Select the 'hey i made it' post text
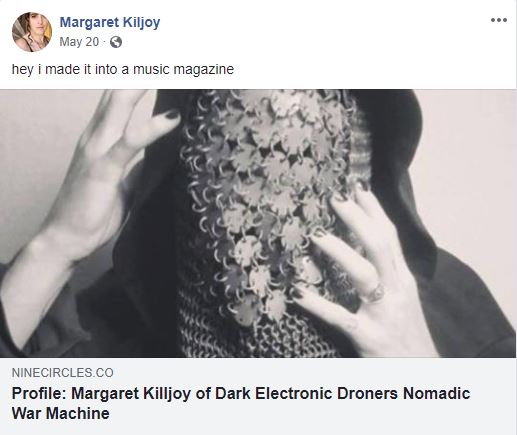Viewport: 517px width, 435px height. (123, 69)
